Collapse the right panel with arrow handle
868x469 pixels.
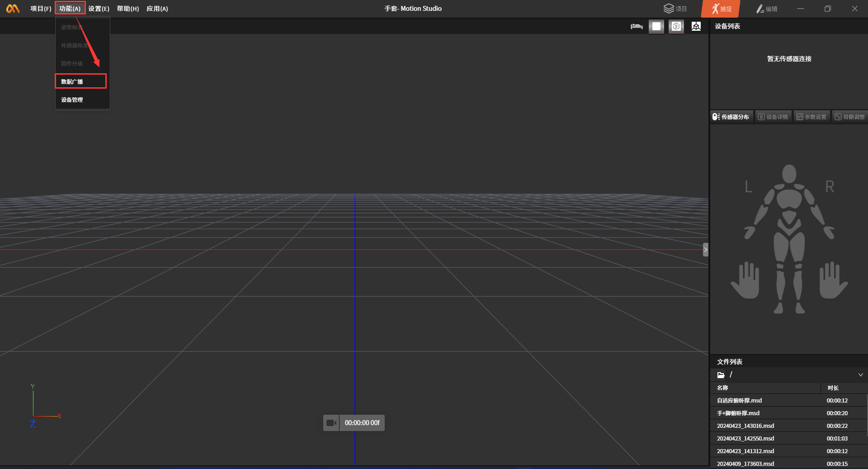(x=705, y=250)
